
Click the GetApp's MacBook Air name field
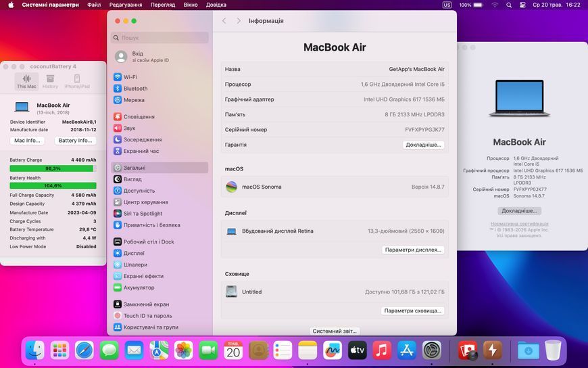pyautogui.click(x=416, y=69)
